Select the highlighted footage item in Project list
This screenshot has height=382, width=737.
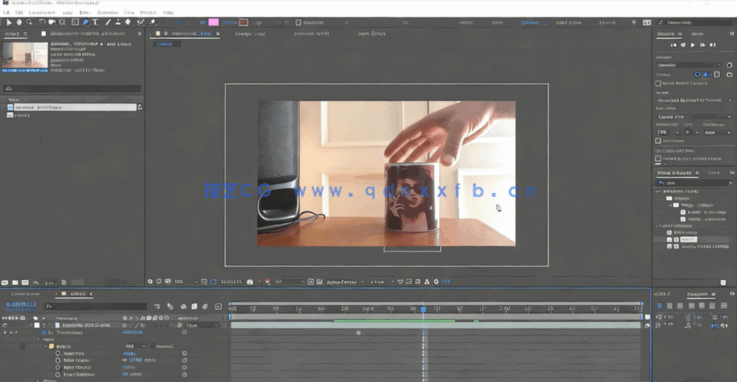[72, 107]
